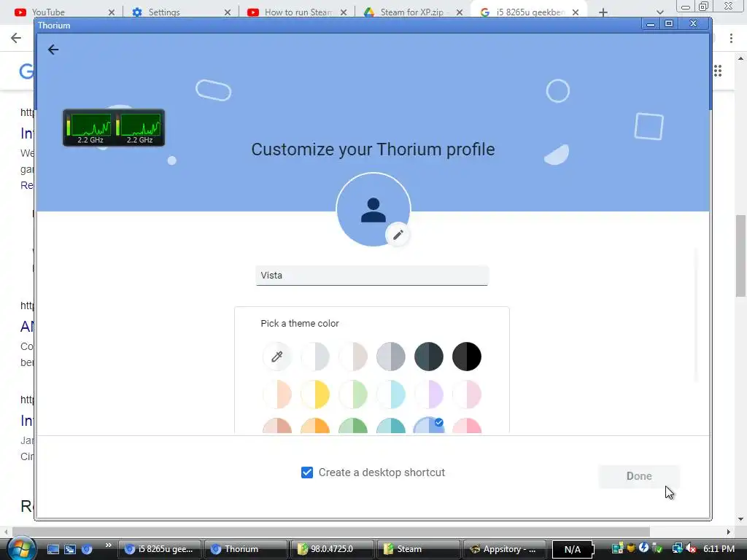747x560 pixels.
Task: Choose the pink theme color in bottom row
Action: pos(467,426)
